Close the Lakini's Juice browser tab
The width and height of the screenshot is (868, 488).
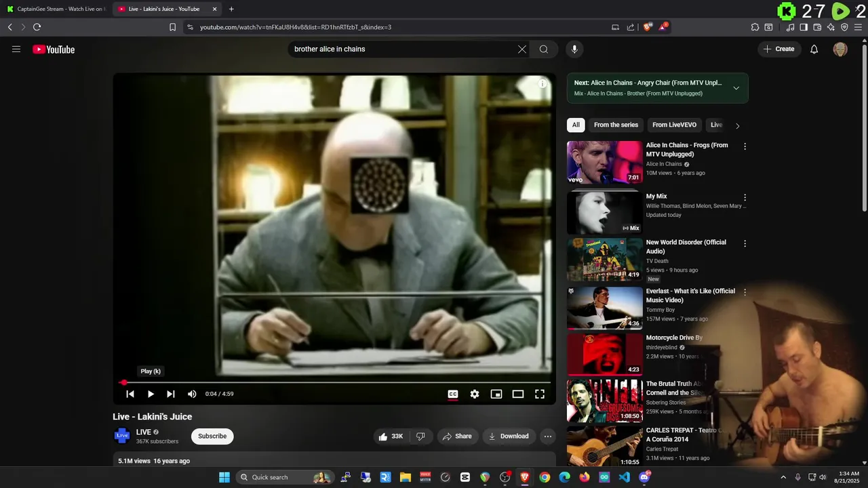point(215,9)
